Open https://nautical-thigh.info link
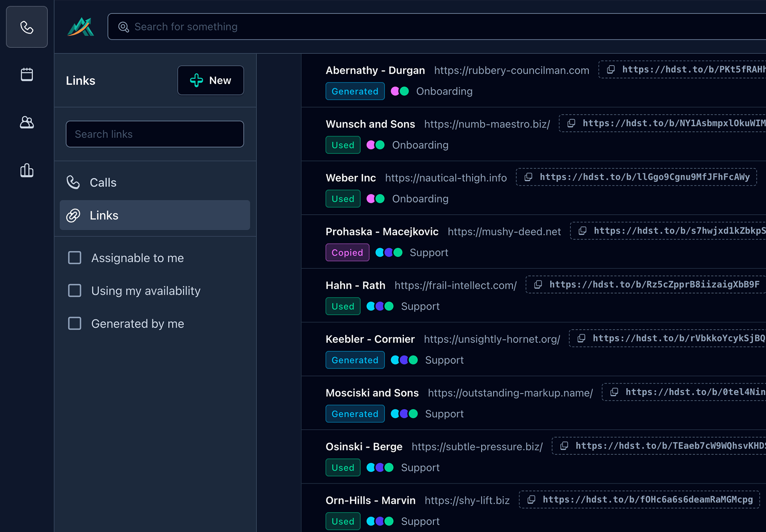 click(x=446, y=178)
